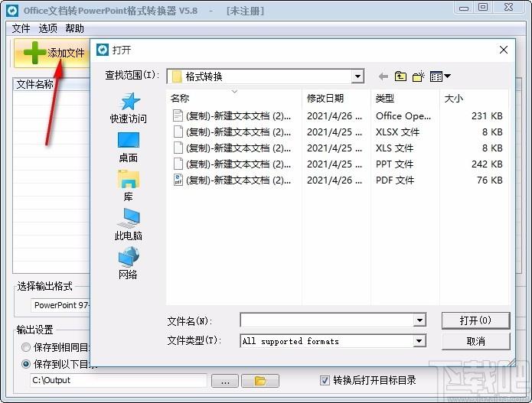The width and height of the screenshot is (532, 403).
Task: Click the Open dialog title icon
Action: click(x=102, y=50)
